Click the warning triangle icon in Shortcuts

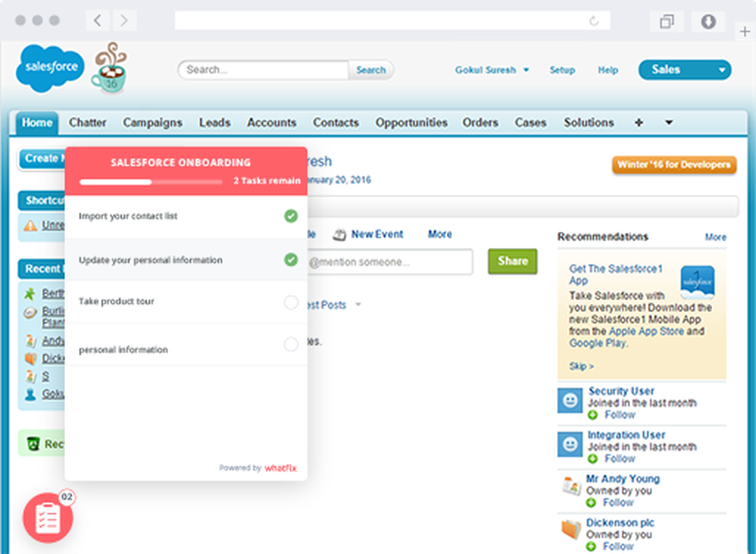click(x=30, y=225)
